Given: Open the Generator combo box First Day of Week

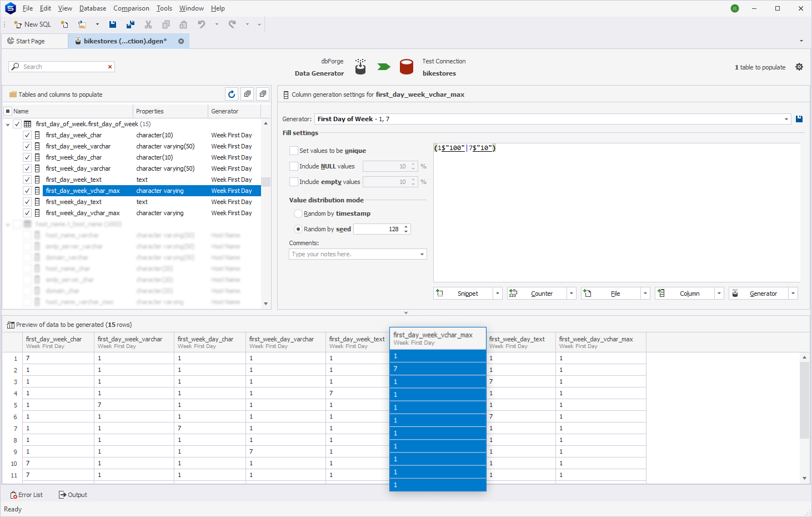Looking at the screenshot, I should (553, 119).
